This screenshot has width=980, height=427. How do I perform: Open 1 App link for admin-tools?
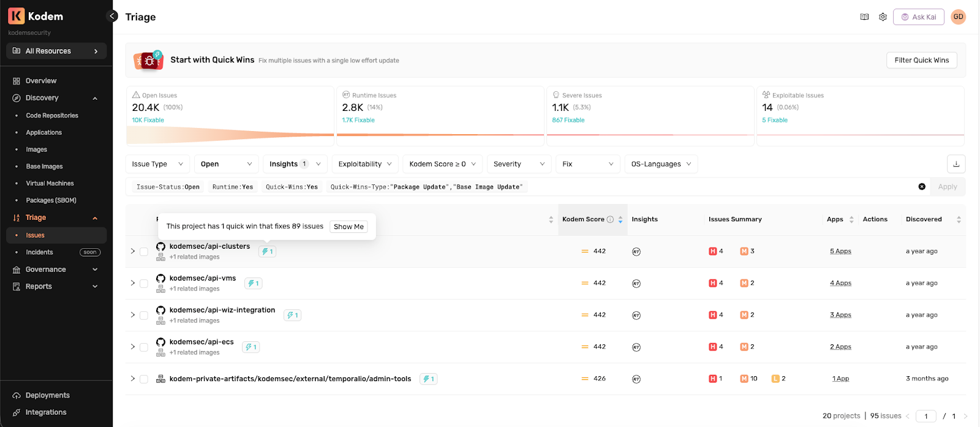point(840,379)
